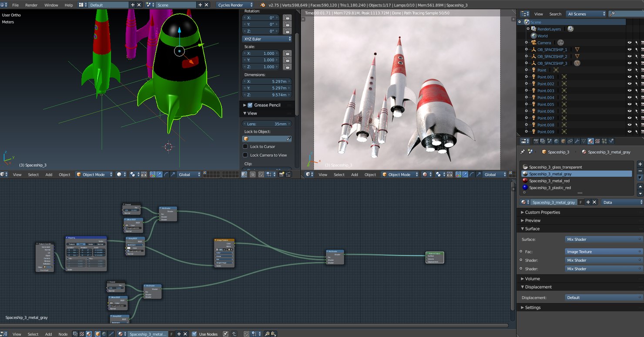Click the OpenGL render animation clapper icon in left viewport
644x337 pixels.
289,174
